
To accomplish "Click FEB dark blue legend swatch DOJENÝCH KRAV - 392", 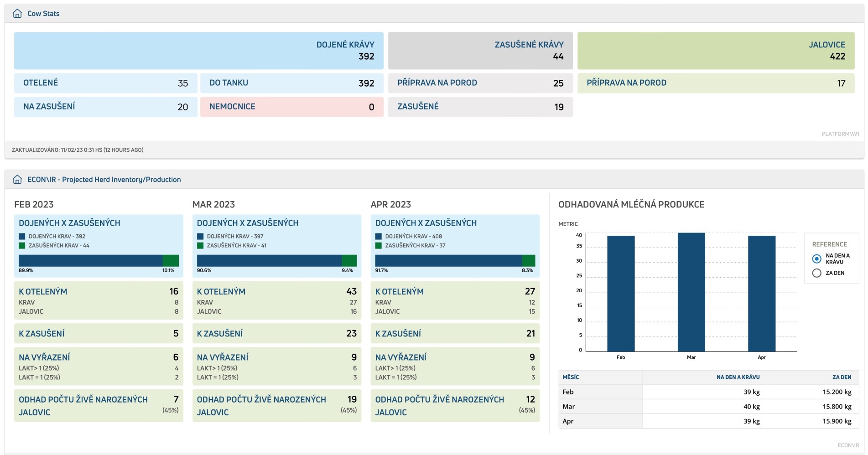I will point(22,236).
